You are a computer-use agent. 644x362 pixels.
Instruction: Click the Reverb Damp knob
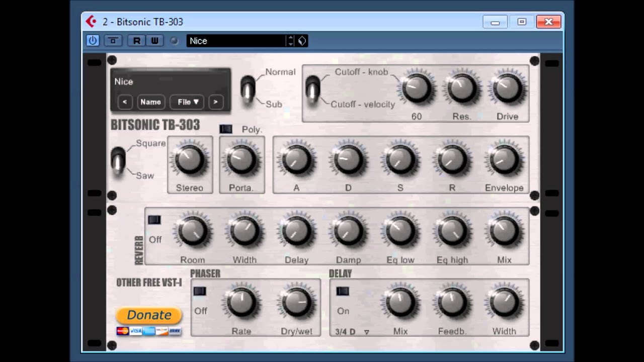(348, 232)
